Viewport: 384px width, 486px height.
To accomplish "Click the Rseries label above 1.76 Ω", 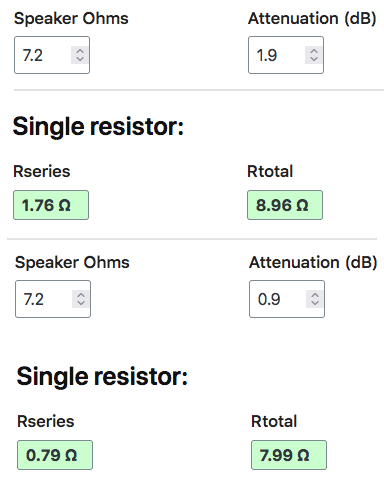I will [x=42, y=171].
